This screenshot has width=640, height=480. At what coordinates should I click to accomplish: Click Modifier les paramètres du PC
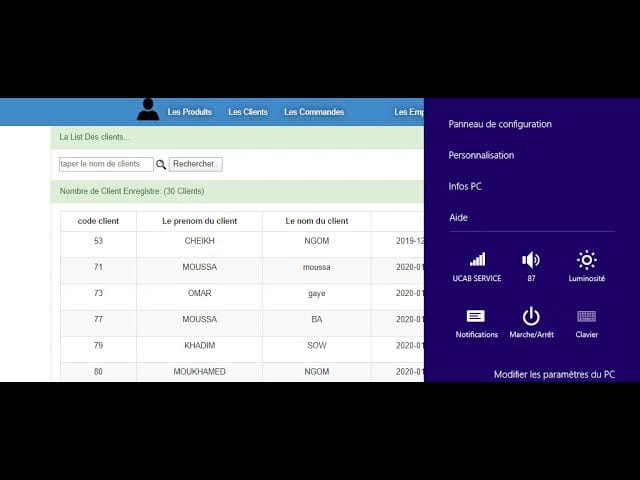click(x=554, y=374)
